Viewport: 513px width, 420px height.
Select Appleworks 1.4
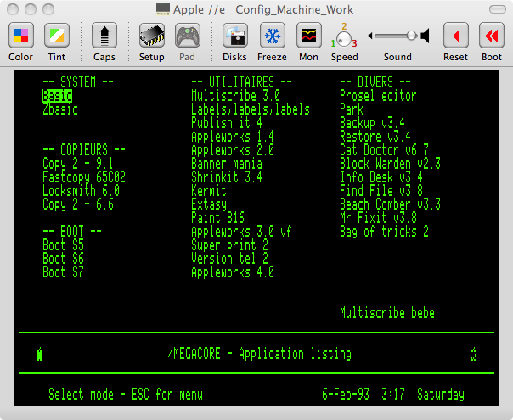click(233, 137)
